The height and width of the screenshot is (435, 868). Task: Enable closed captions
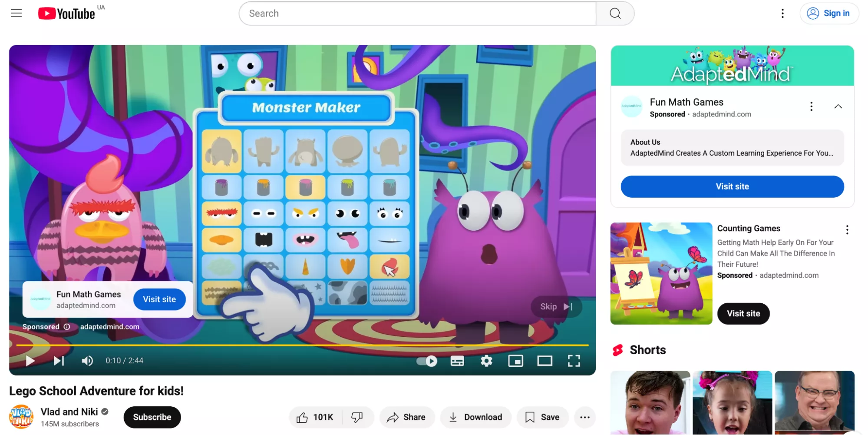point(457,361)
